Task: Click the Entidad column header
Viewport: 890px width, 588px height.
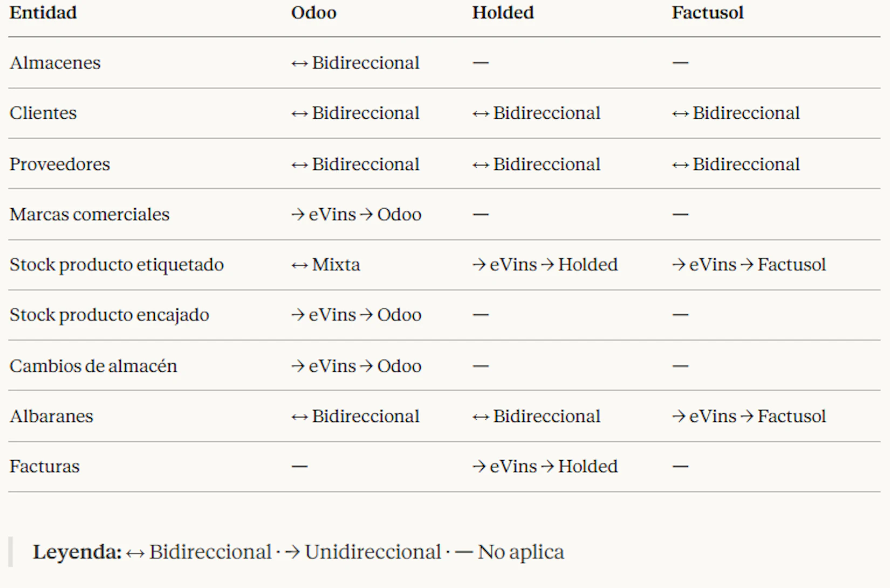Action: 43,12
